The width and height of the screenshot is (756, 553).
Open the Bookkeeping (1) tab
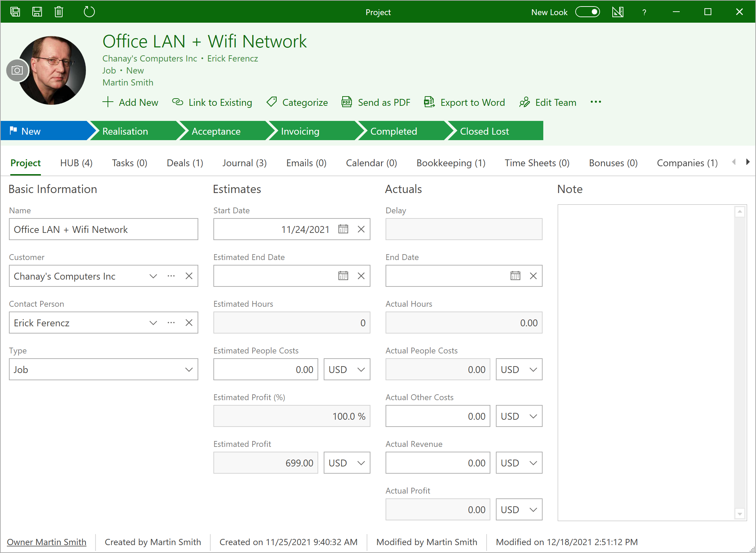coord(451,163)
